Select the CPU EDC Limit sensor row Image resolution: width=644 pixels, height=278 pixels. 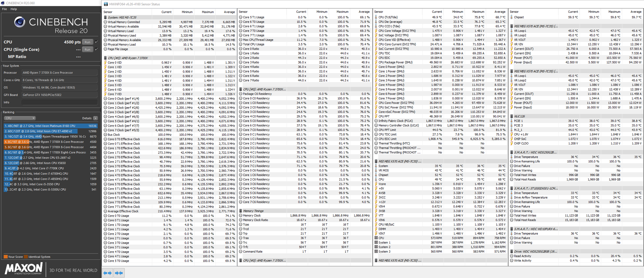(x=440, y=139)
